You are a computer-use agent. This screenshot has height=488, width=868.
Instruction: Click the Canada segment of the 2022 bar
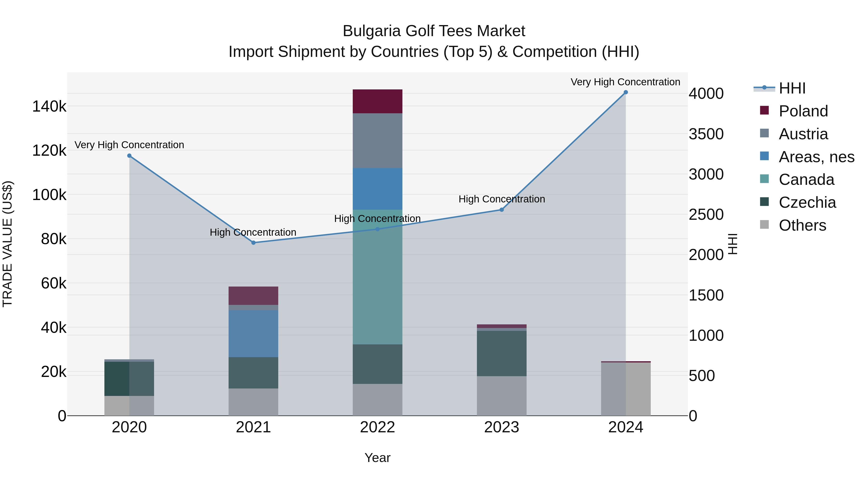[377, 277]
